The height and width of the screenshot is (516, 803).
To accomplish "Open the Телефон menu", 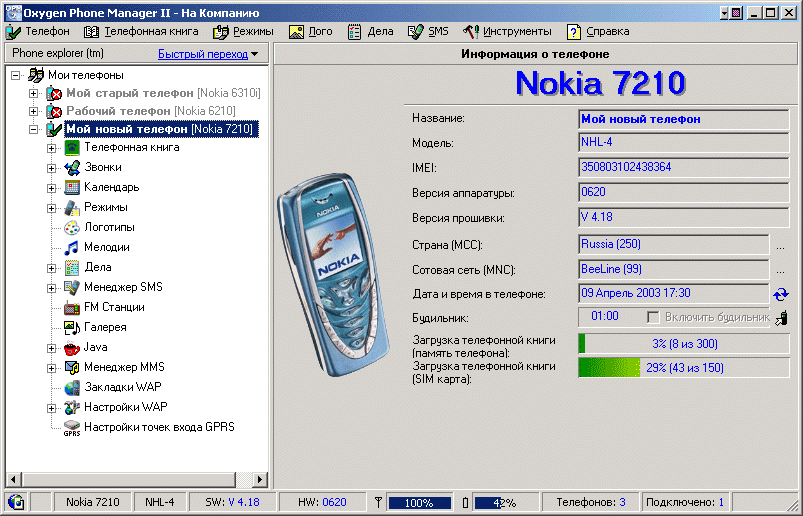I will tap(37, 32).
